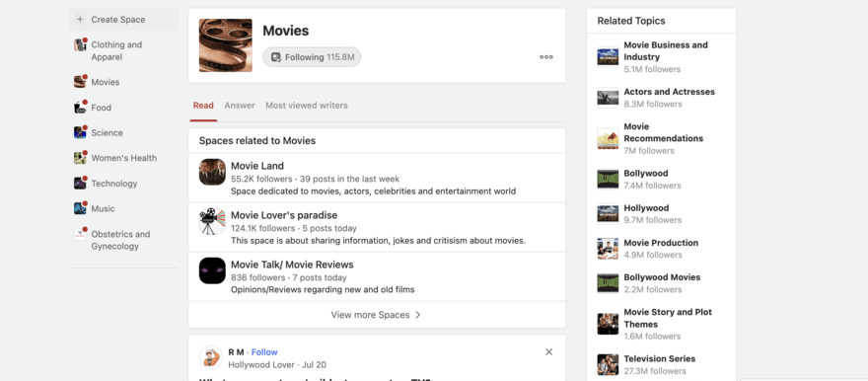Click R M author name
The height and width of the screenshot is (381, 868).
coord(237,352)
